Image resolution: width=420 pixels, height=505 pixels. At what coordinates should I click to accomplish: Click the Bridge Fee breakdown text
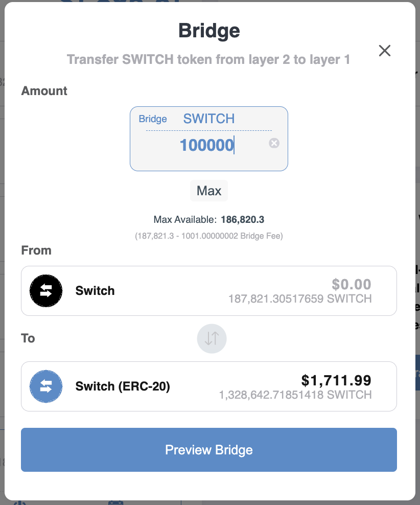209,236
